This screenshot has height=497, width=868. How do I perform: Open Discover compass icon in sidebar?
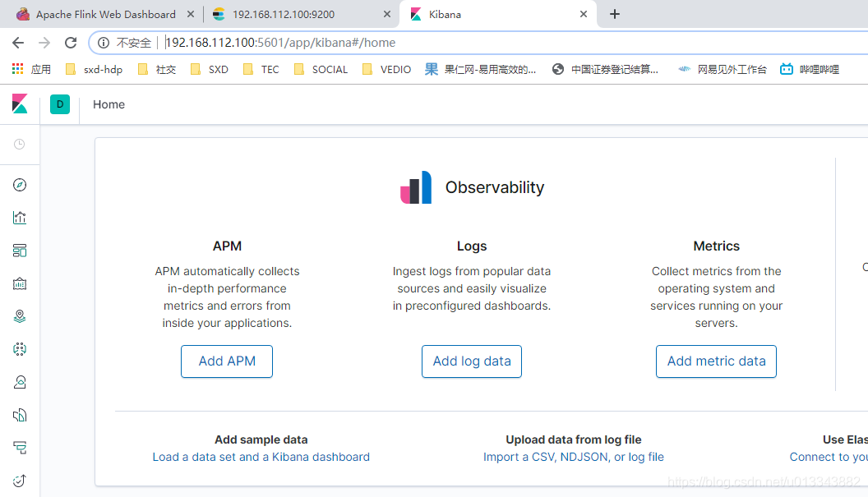pyautogui.click(x=20, y=185)
